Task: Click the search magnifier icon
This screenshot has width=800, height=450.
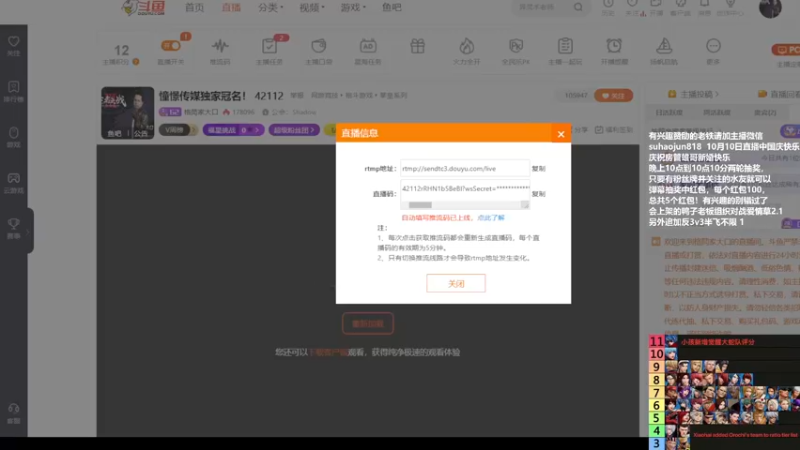Action: click(x=578, y=7)
